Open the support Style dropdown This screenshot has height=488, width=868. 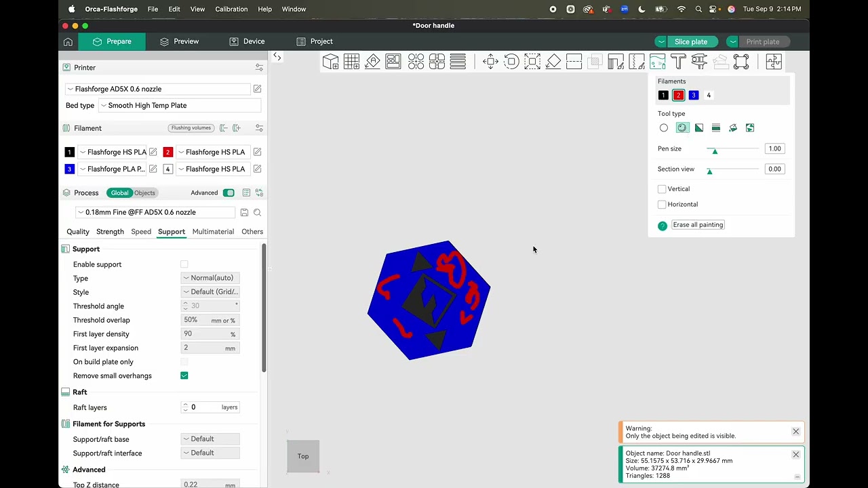210,291
